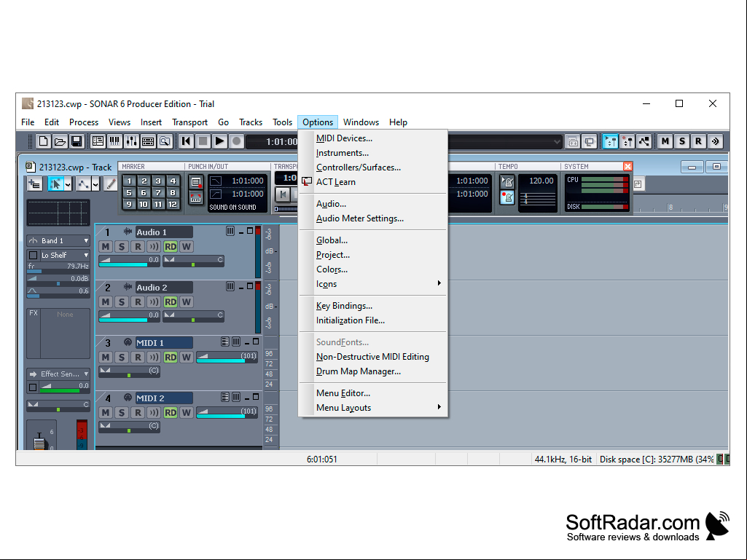Click the tempo value 120.00
This screenshot has height=560, width=747.
tap(541, 181)
